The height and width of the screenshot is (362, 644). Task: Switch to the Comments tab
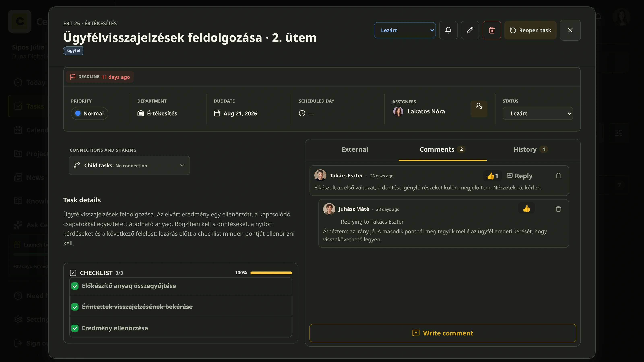click(443, 149)
